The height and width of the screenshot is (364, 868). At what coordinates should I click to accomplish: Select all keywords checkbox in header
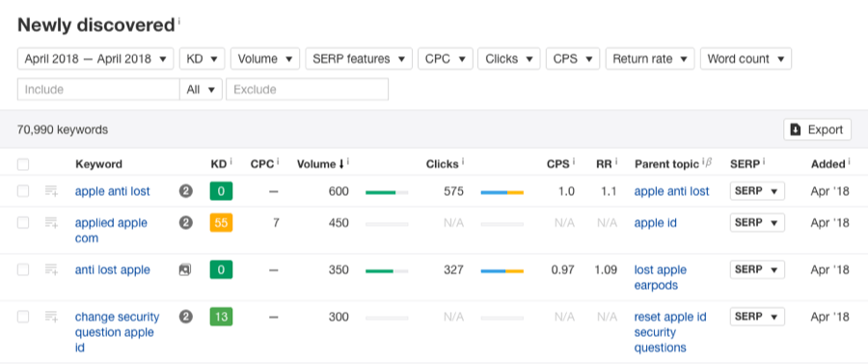[x=23, y=164]
